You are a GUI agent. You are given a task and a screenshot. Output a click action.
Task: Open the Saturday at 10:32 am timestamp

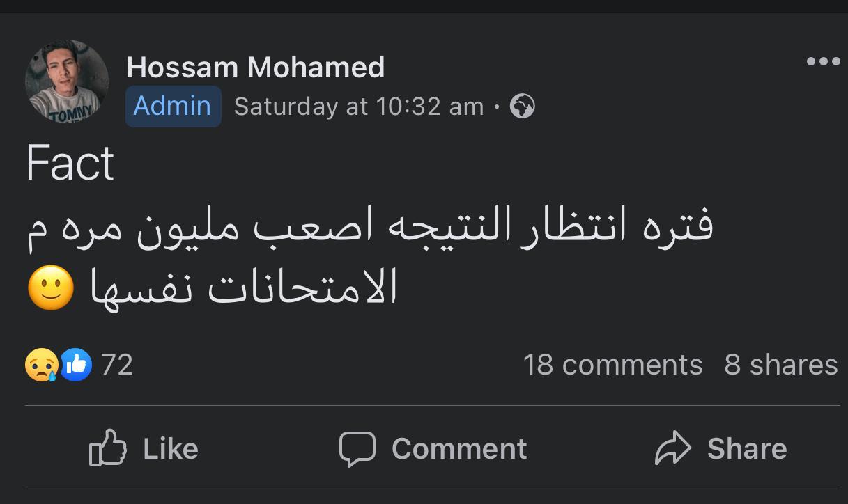coord(359,107)
